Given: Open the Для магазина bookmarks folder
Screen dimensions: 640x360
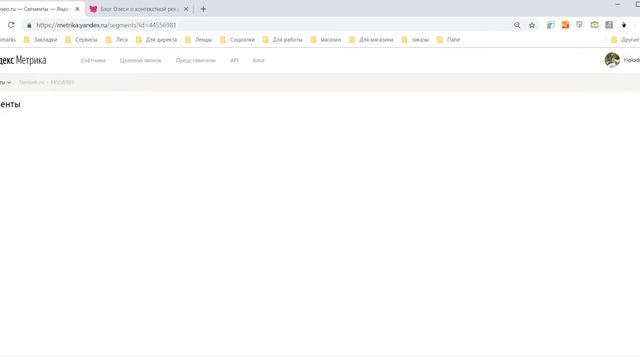Looking at the screenshot, I should [371, 40].
